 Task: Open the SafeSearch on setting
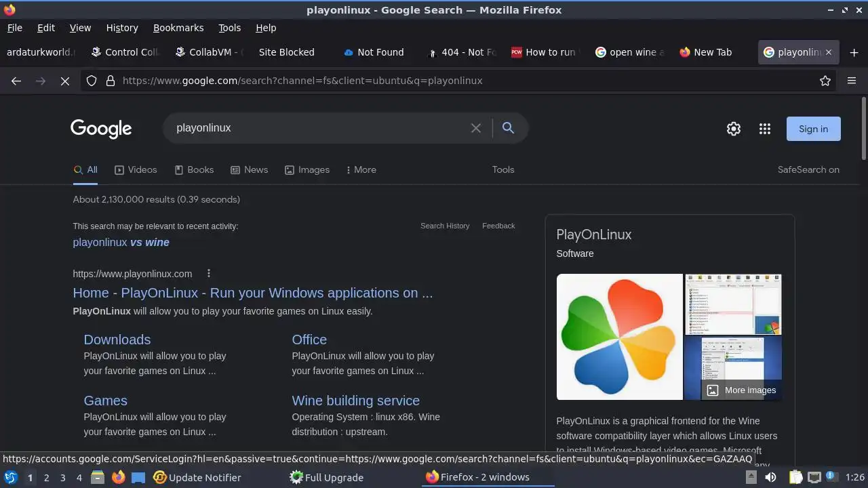pyautogui.click(x=808, y=170)
